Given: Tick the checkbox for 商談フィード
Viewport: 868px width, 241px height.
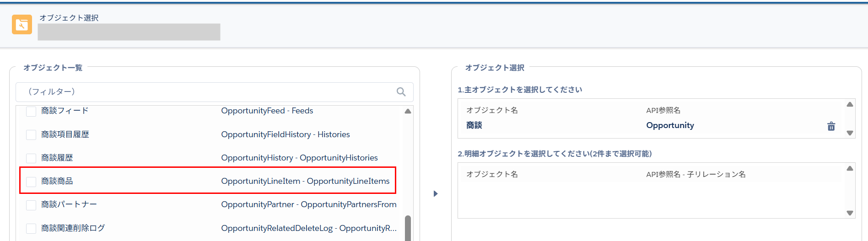Looking at the screenshot, I should click(31, 111).
